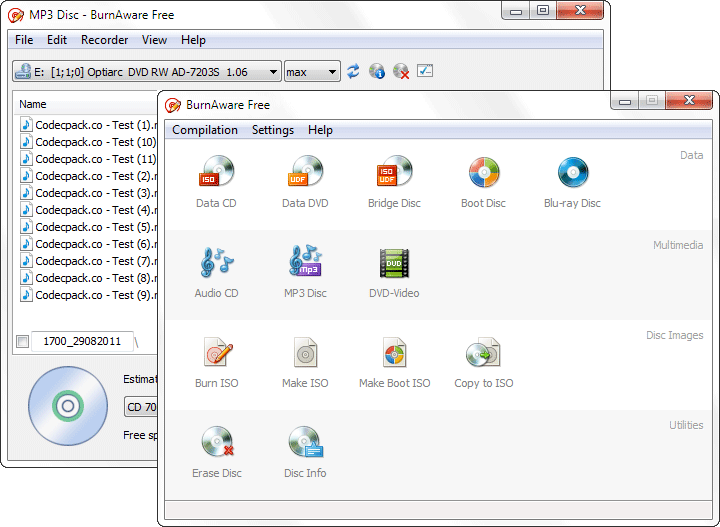Open the Settings menu in BurnAware Free
Screen dimensions: 720x527
(x=273, y=130)
